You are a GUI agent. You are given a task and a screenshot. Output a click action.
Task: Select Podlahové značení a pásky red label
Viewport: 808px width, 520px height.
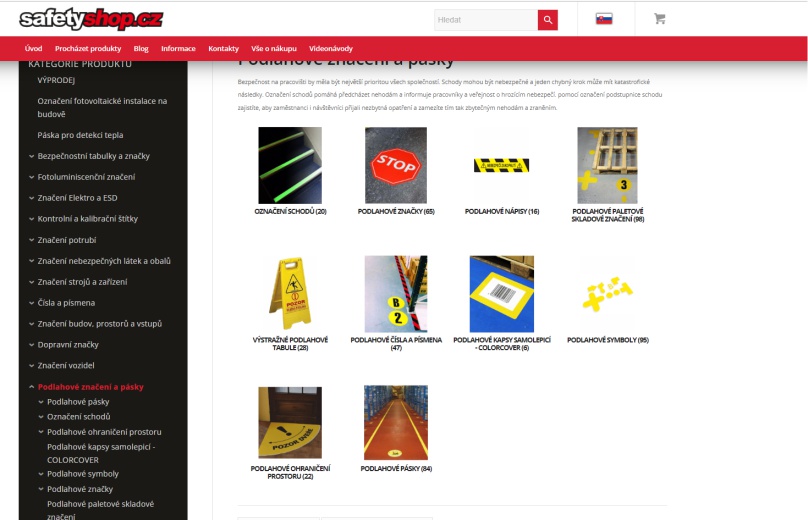[x=91, y=387]
